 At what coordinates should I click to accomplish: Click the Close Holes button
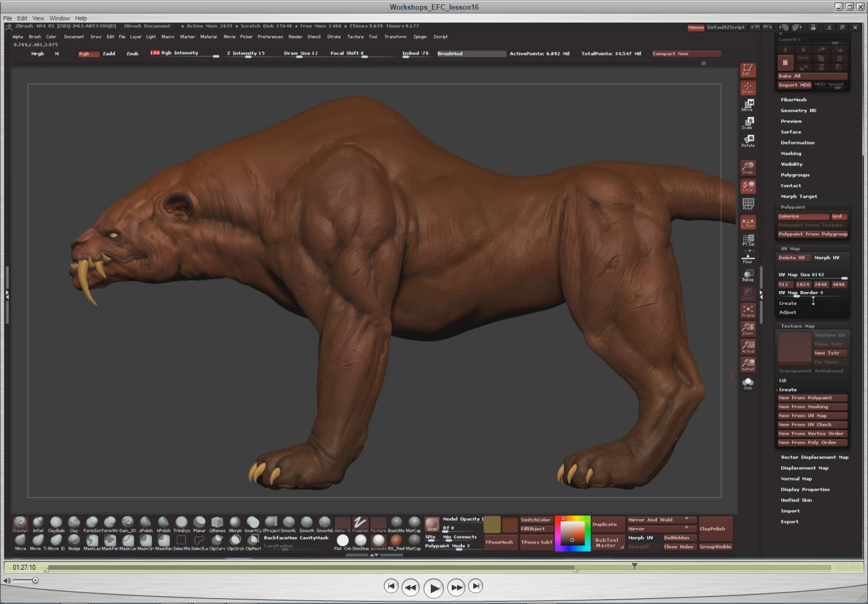679,547
